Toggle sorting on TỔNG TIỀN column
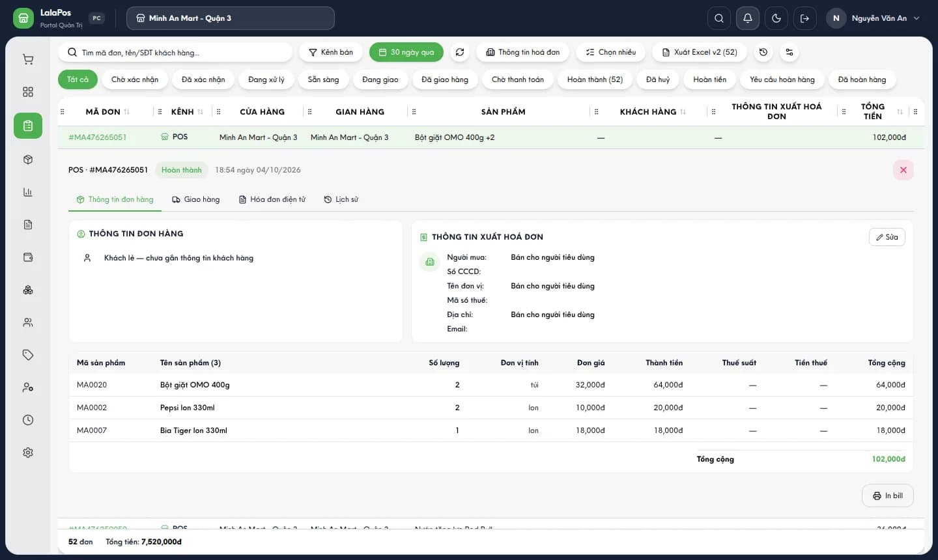938x560 pixels. click(x=900, y=112)
